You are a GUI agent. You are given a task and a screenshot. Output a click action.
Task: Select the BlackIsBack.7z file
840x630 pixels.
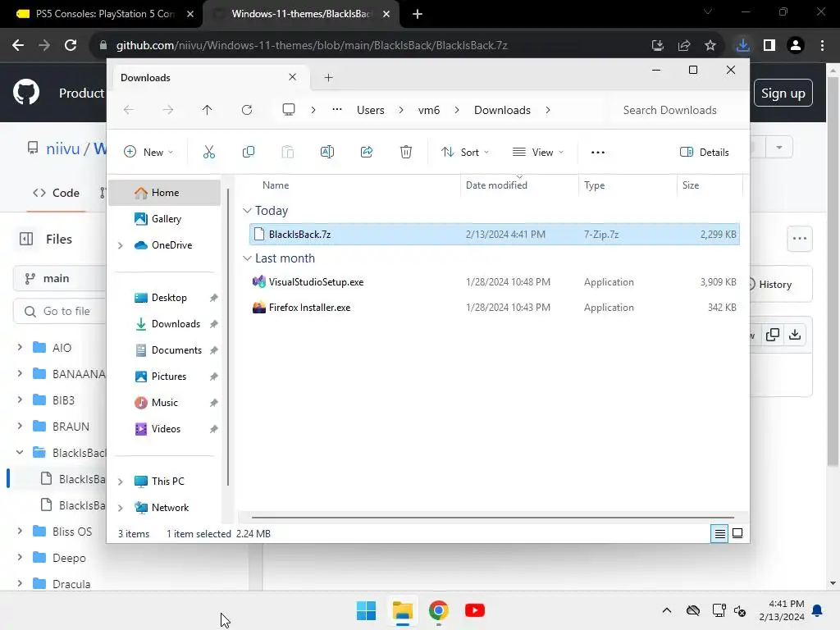pyautogui.click(x=494, y=234)
